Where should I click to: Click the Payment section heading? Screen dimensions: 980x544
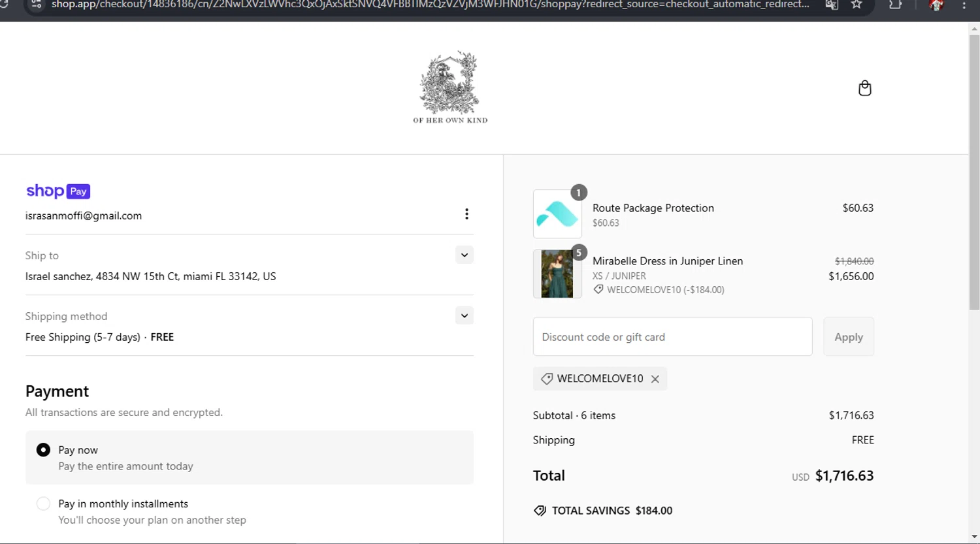57,391
